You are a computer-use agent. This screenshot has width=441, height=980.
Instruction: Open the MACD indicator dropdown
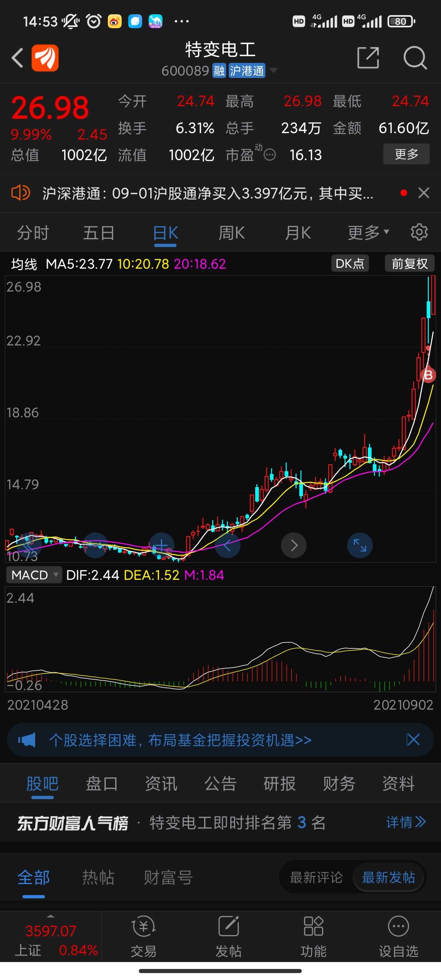click(34, 575)
